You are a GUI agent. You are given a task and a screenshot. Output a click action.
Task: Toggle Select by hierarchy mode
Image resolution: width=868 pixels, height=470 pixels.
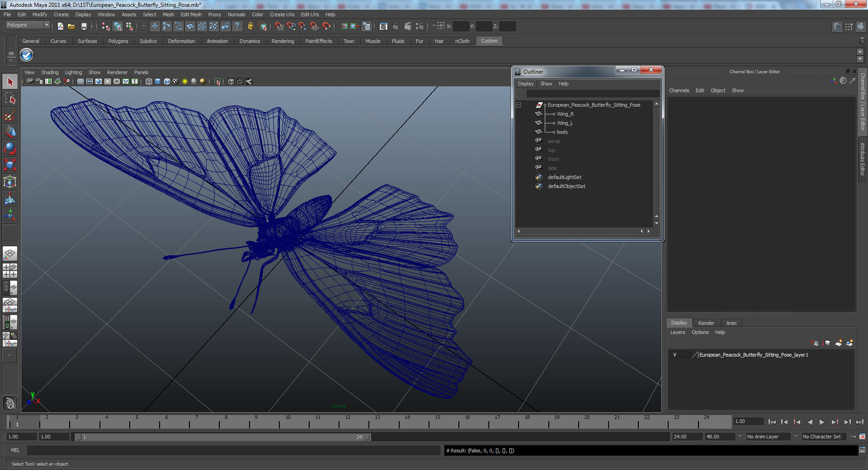(x=106, y=26)
